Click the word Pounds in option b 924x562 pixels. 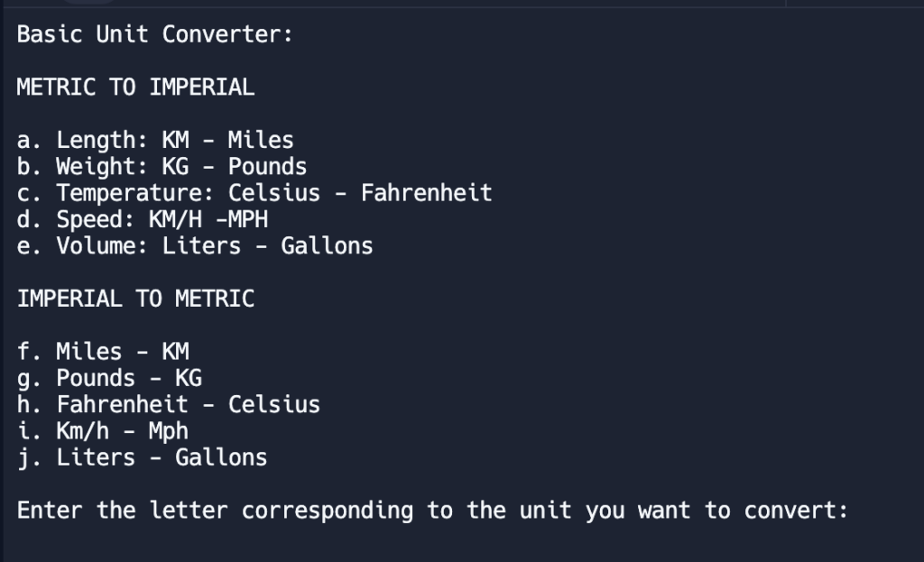(x=267, y=167)
